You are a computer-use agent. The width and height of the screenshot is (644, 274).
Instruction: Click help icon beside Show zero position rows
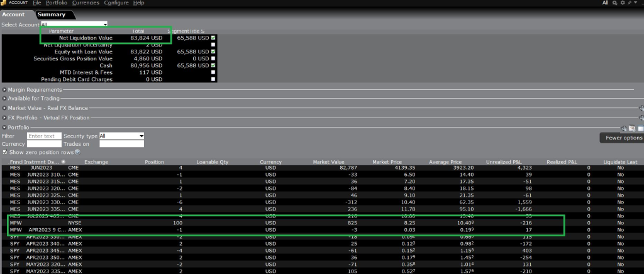tap(77, 152)
